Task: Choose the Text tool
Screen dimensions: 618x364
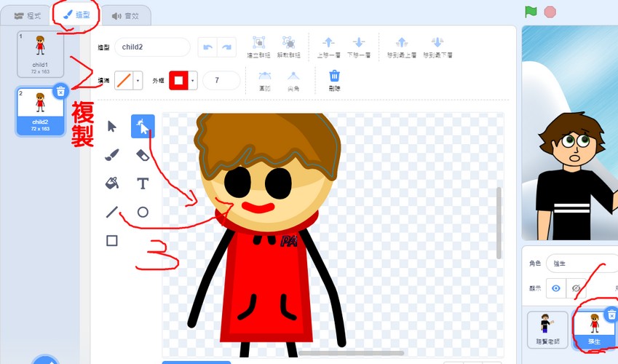Action: coord(143,183)
